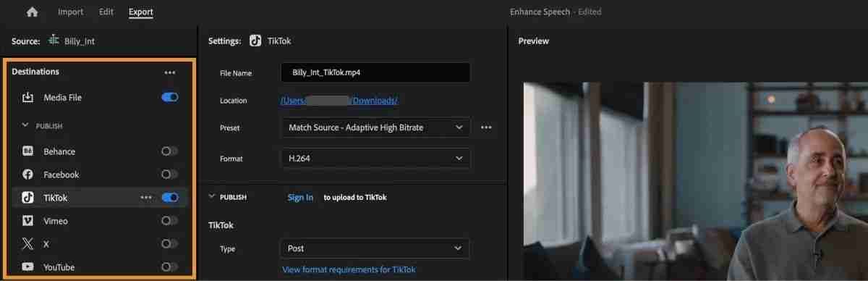Switch to the Edit tab
Viewport: 868px width, 281px height.
pos(106,12)
